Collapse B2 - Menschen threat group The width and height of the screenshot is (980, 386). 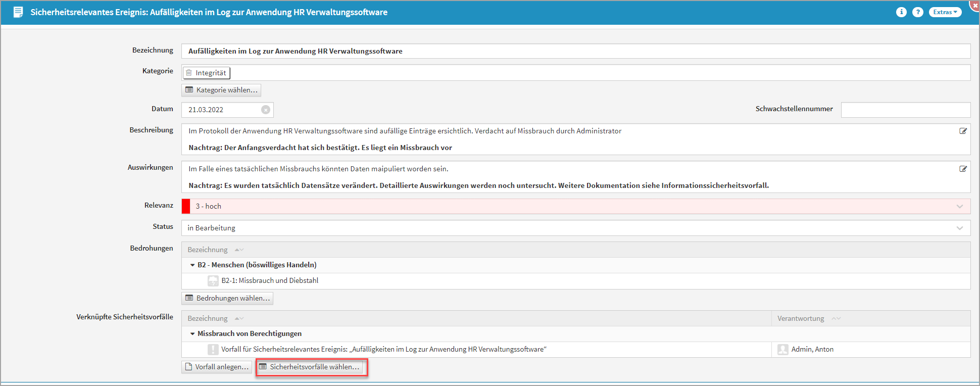tap(192, 265)
